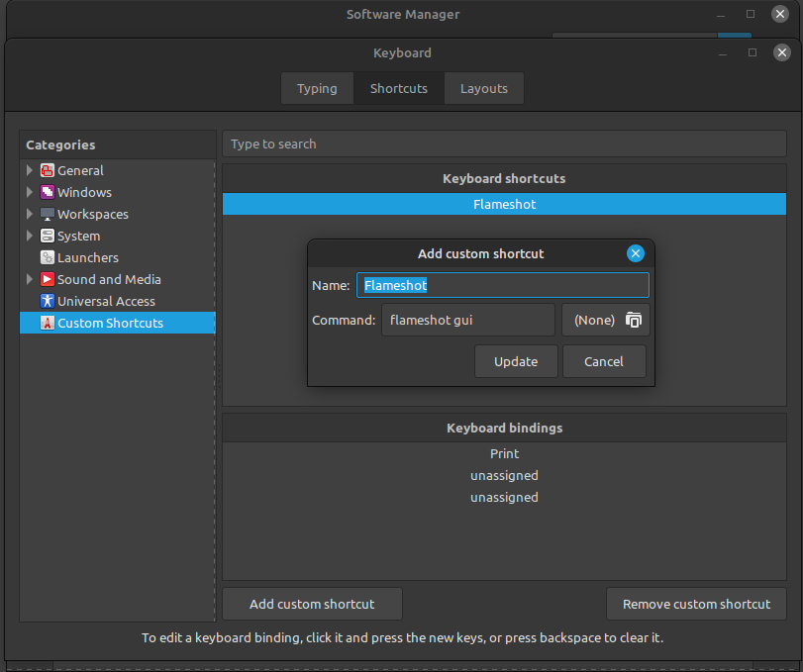Switch to the Layouts tab
803x672 pixels.
(484, 88)
